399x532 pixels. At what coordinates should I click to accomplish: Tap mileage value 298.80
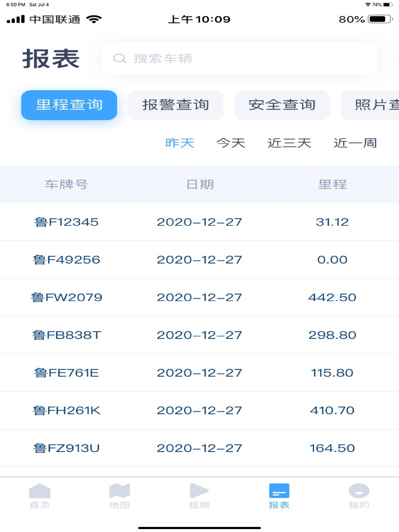click(x=332, y=335)
